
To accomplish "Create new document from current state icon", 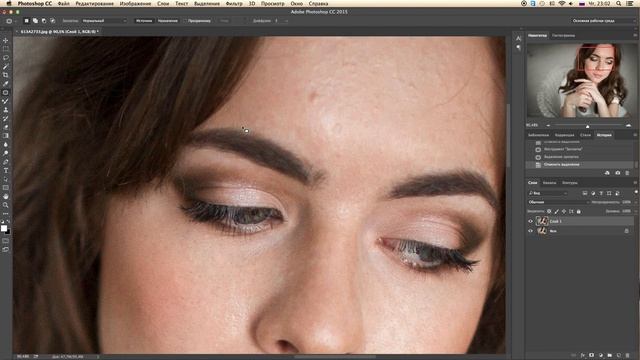I will coord(607,173).
